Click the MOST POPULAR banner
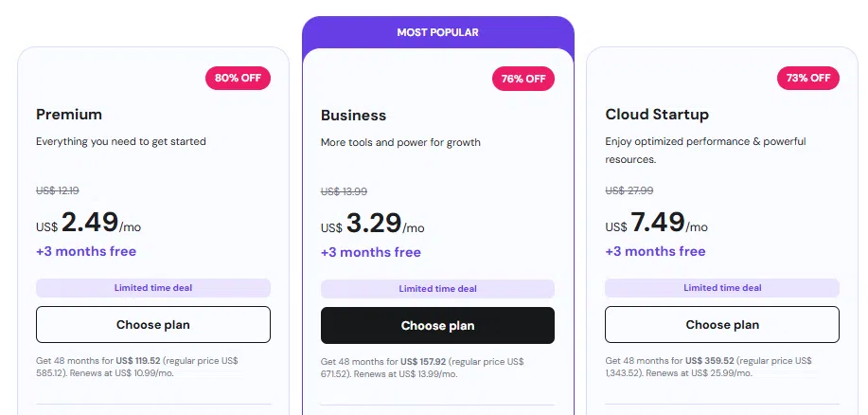868x415 pixels. tap(437, 32)
